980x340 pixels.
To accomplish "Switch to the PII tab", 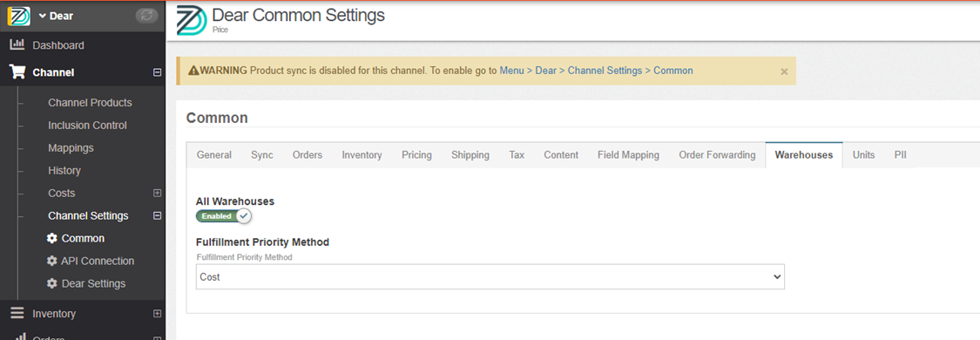I will click(x=901, y=155).
